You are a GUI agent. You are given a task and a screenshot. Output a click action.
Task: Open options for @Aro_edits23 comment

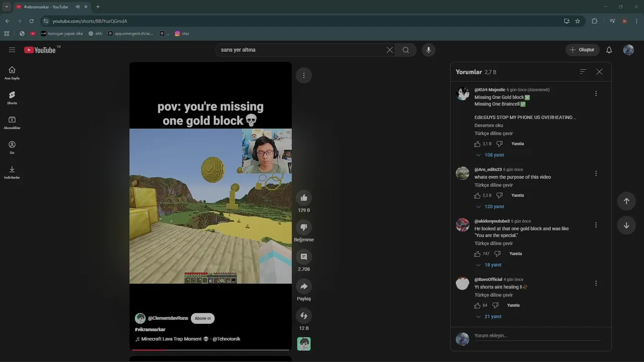coord(596,173)
